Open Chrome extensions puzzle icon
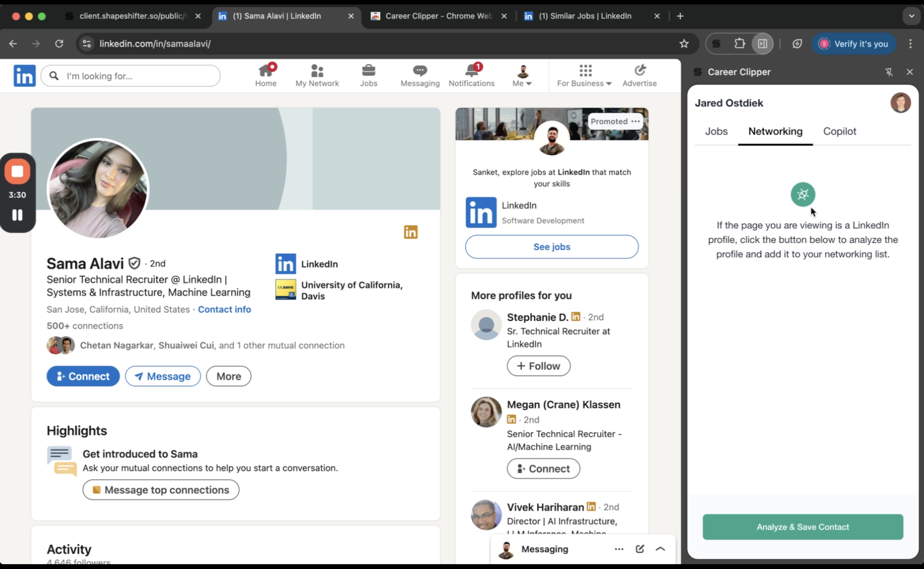This screenshot has width=924, height=569. tap(740, 44)
